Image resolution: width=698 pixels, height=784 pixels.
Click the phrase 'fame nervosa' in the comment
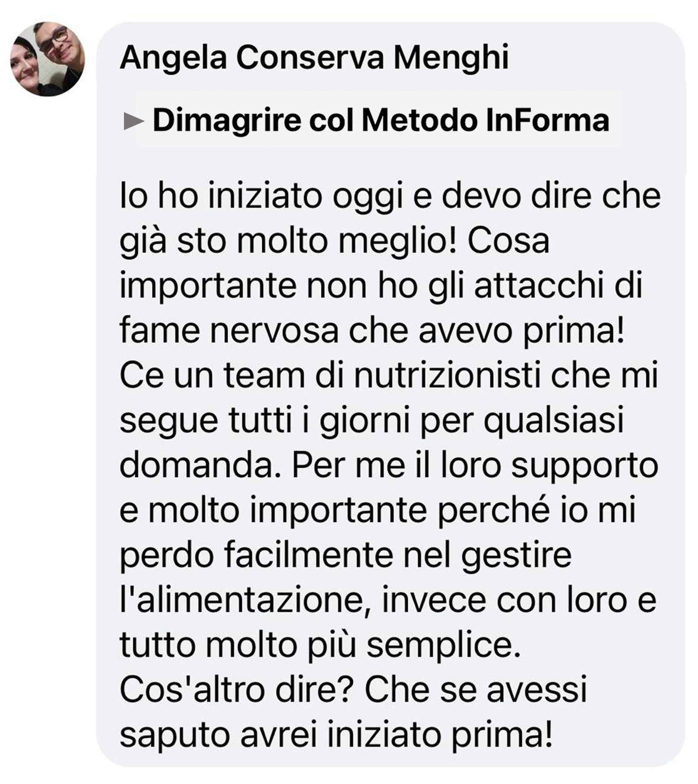click(x=229, y=331)
